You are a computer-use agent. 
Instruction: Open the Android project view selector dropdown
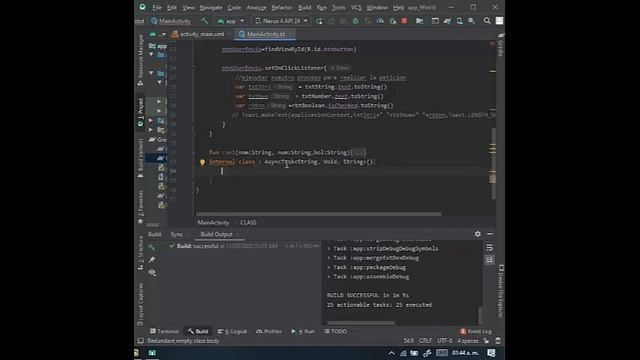point(158,34)
